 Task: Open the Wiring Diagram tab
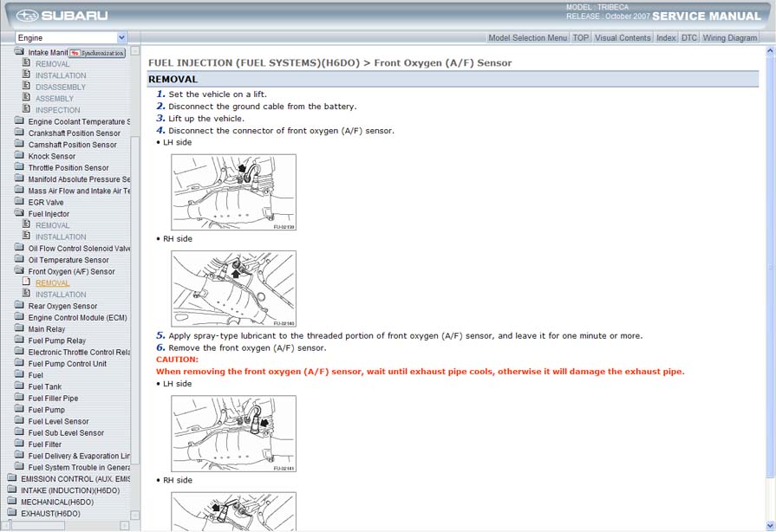730,37
